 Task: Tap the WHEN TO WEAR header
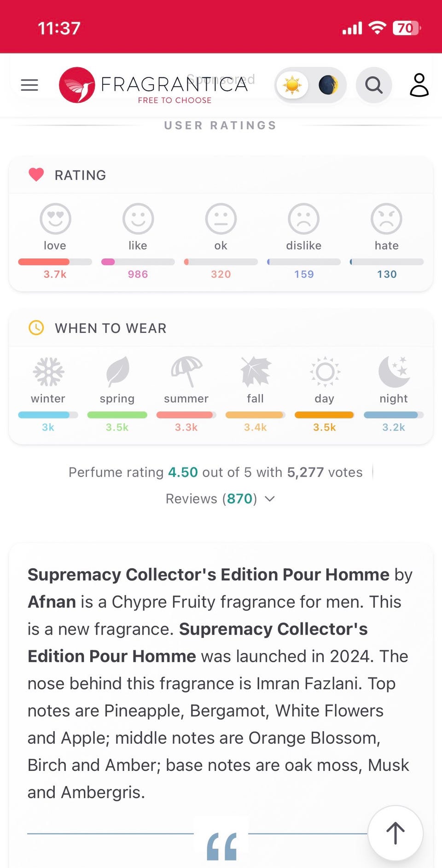tap(110, 328)
